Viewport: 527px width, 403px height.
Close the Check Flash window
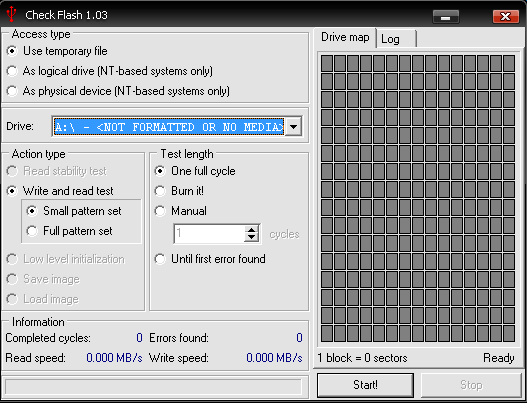(505, 16)
